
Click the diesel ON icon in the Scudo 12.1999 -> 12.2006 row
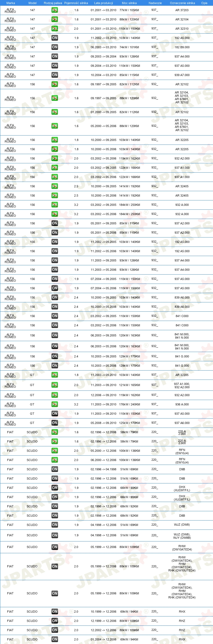click(x=55, y=621)
